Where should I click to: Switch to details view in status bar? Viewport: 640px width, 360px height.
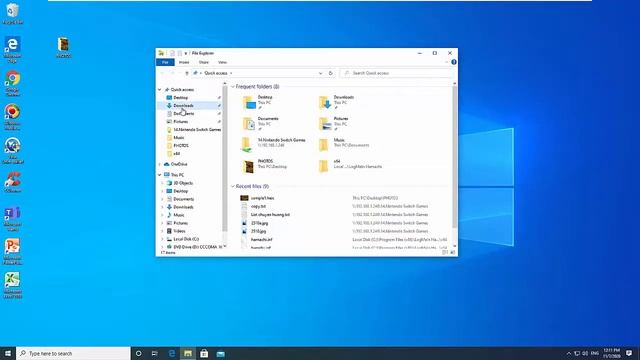coord(445,253)
